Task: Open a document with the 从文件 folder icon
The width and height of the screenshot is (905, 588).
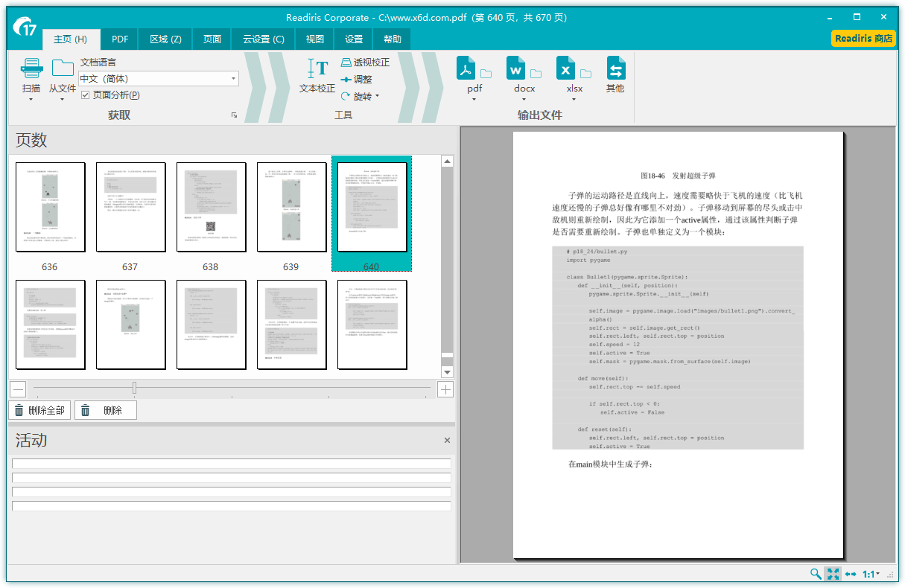Action: click(63, 68)
